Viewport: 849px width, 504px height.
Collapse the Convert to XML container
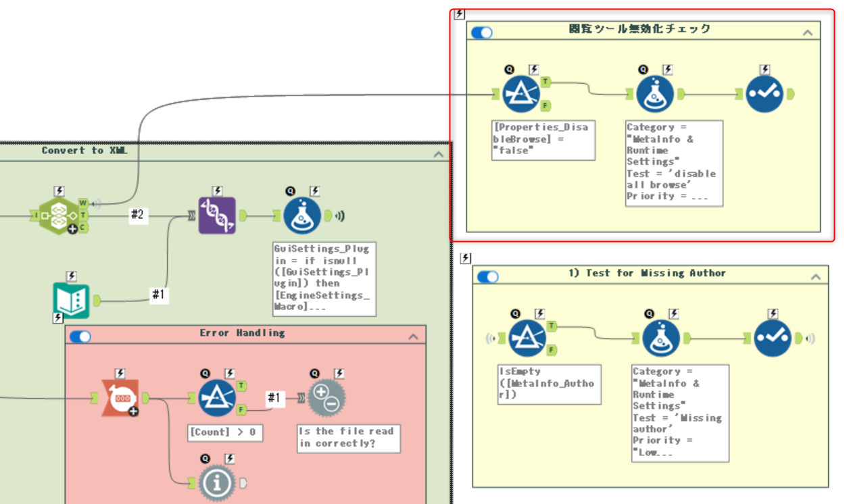[438, 153]
